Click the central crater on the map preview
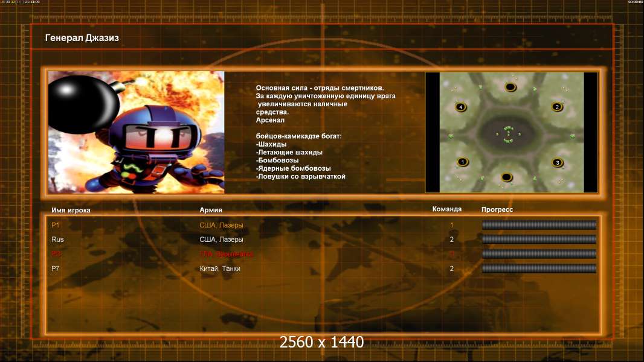The height and width of the screenshot is (362, 644). [x=508, y=134]
